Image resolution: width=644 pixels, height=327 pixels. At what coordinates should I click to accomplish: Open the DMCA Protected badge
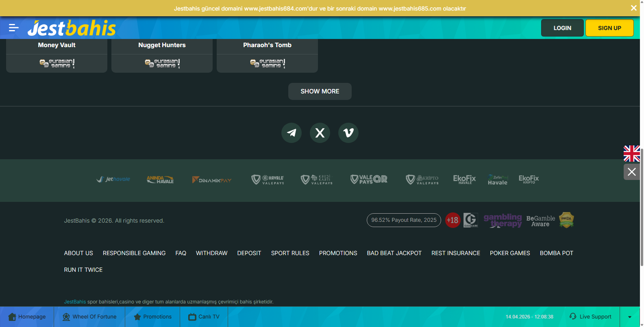(x=566, y=220)
